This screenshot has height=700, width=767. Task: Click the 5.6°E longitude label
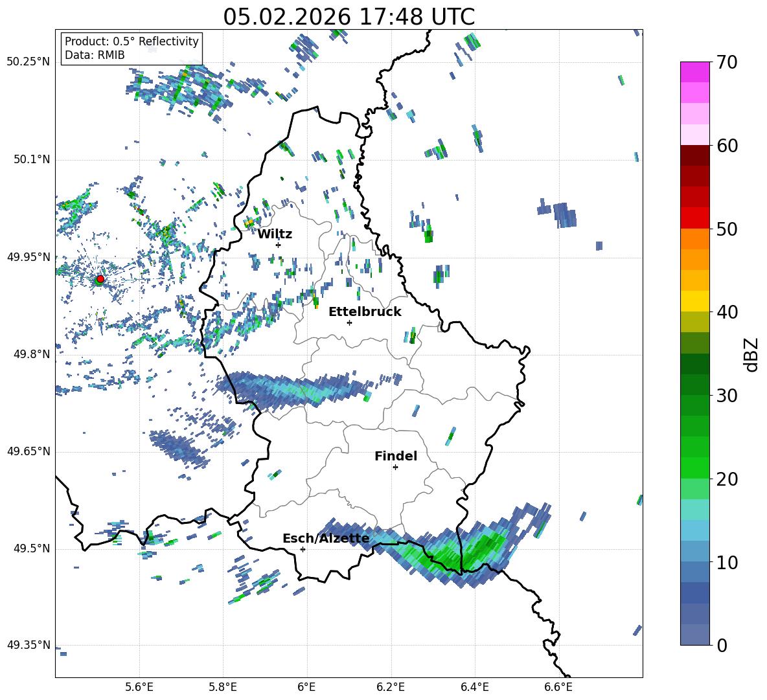click(139, 687)
